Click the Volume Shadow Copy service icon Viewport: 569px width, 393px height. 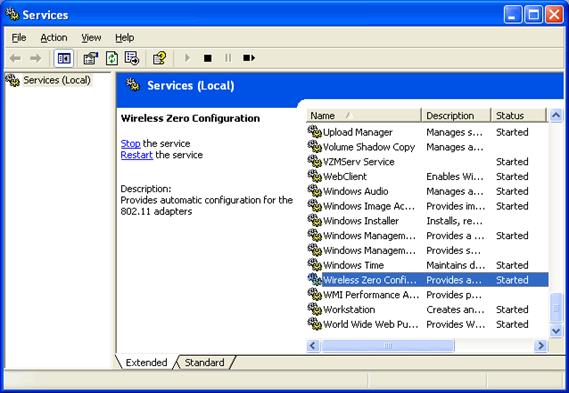(x=315, y=147)
